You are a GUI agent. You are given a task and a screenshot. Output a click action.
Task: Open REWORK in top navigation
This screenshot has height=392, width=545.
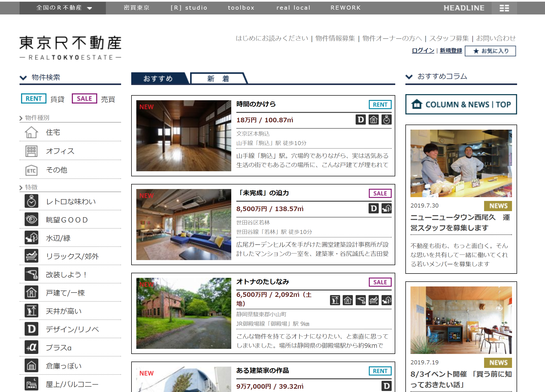tap(345, 8)
